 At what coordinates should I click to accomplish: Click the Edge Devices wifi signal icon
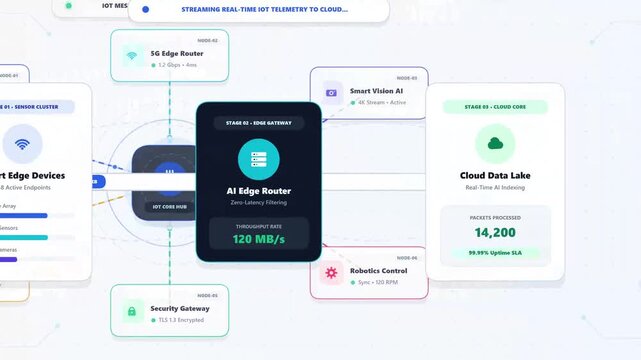22,144
